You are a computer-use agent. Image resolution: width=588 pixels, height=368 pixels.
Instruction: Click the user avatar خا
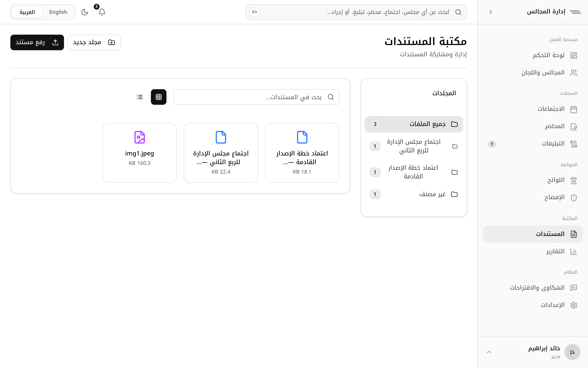point(572,352)
